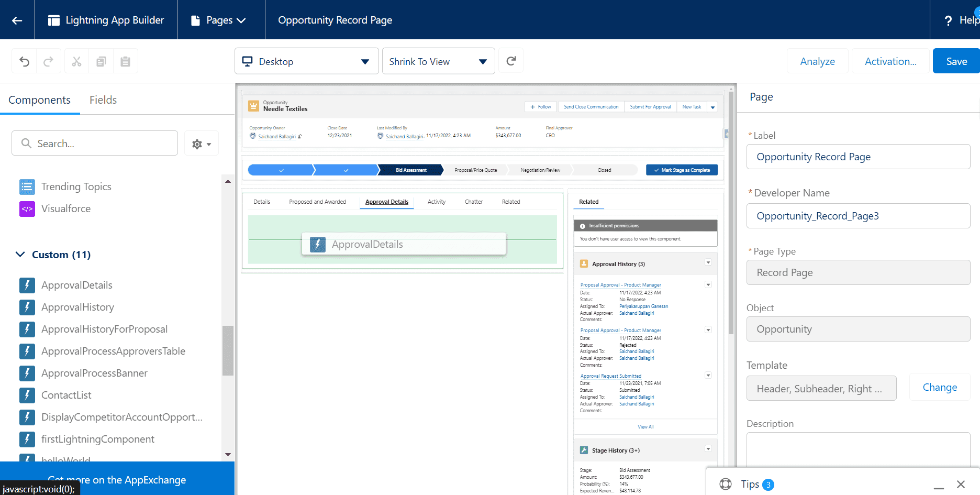This screenshot has height=495, width=980.
Task: Select the Trending Topics component icon
Action: click(x=27, y=186)
